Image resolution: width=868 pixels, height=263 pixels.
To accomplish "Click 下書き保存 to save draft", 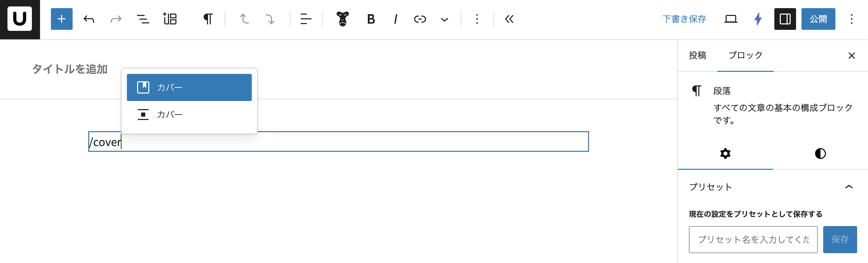I will click(684, 19).
